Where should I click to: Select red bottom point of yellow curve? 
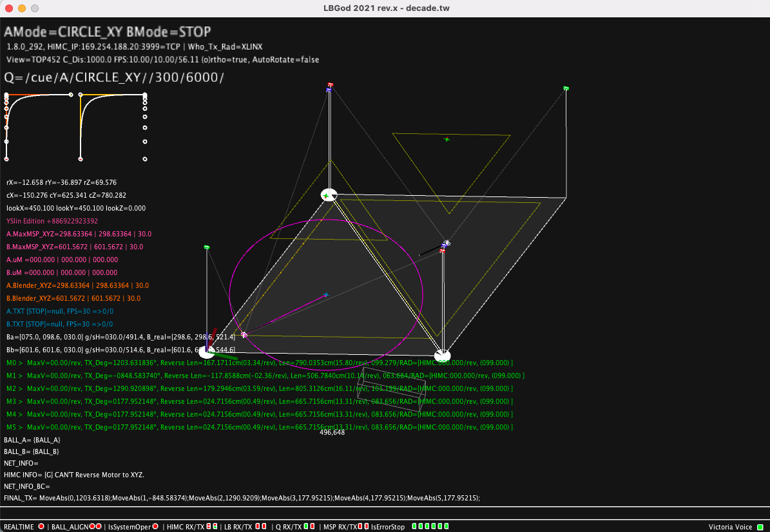(x=81, y=159)
